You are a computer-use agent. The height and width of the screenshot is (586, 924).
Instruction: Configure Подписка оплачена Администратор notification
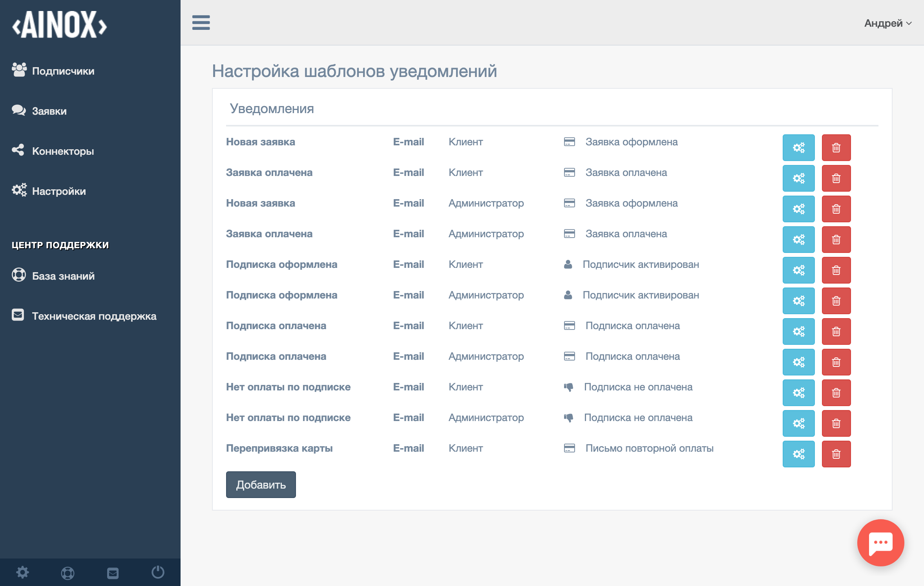(798, 362)
